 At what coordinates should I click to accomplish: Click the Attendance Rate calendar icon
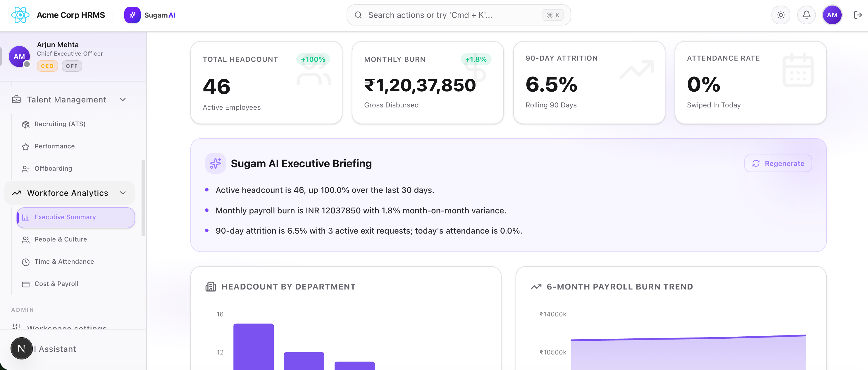798,69
